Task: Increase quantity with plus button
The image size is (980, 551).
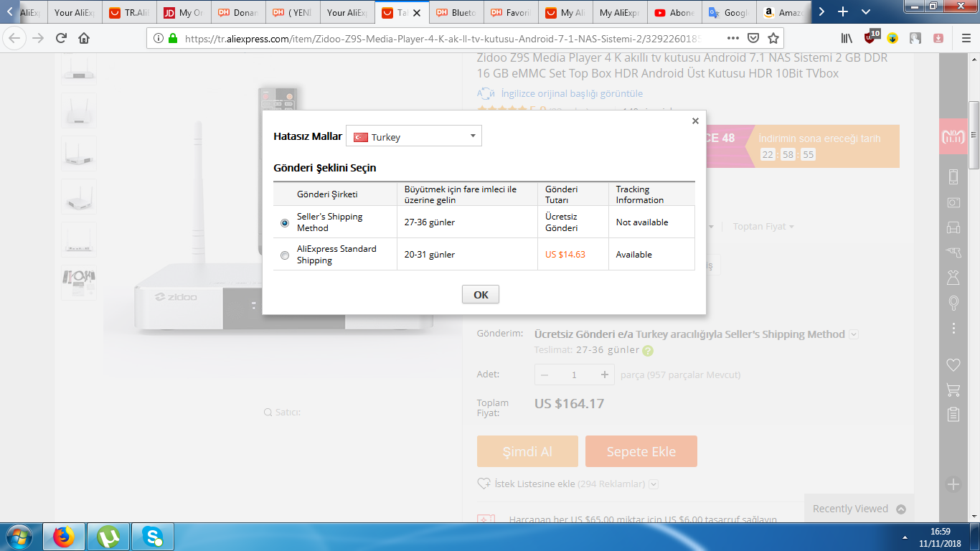Action: [x=605, y=375]
